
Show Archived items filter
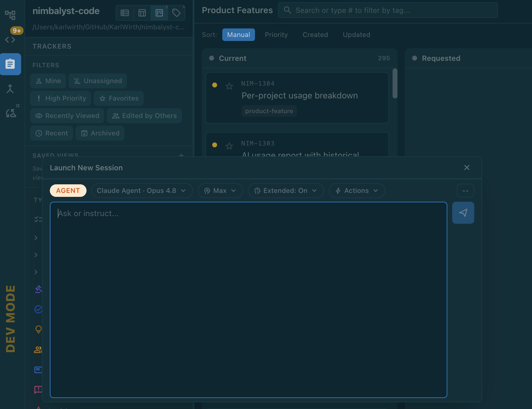click(100, 133)
